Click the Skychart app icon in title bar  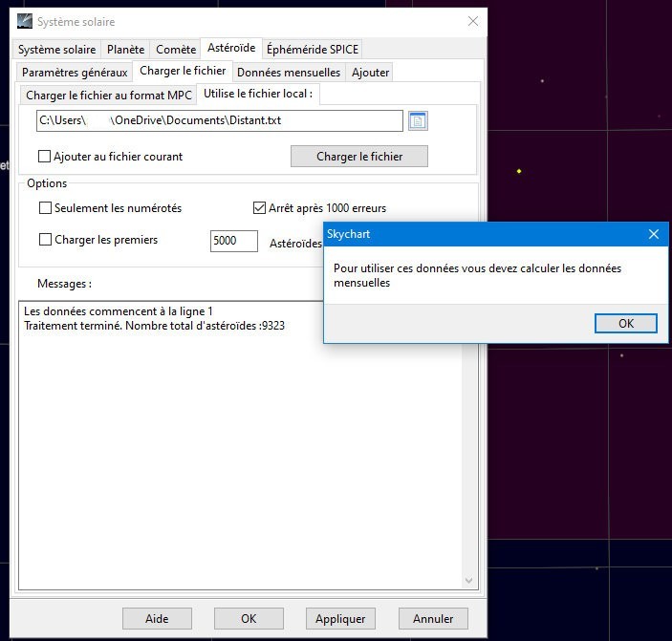coord(25,21)
